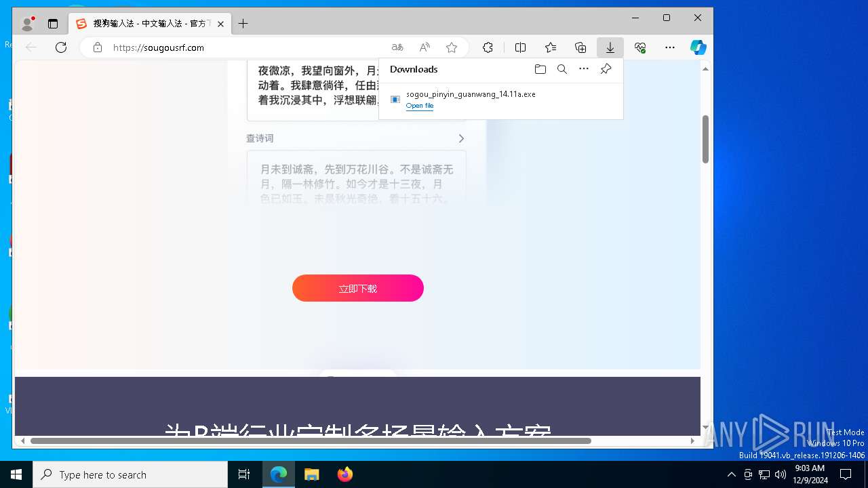
Task: Toggle the Downloads toolbar button
Action: (610, 47)
